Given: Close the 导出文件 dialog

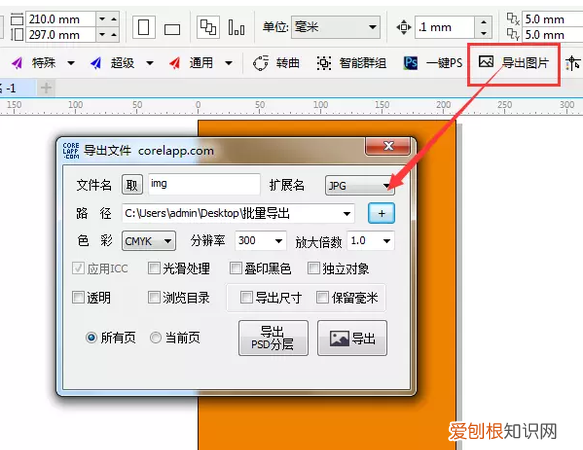Looking at the screenshot, I should 388,146.
